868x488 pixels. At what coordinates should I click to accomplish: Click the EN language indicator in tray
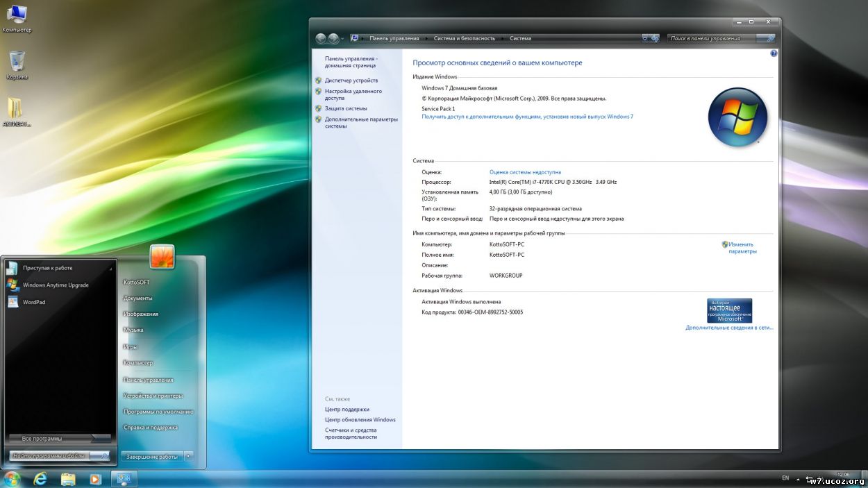click(785, 479)
